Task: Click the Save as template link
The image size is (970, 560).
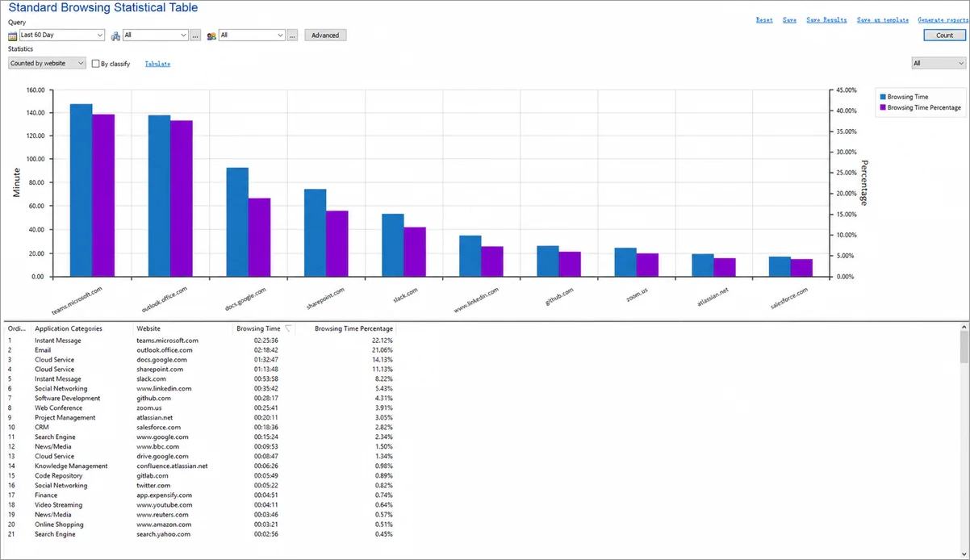Action: (x=883, y=20)
